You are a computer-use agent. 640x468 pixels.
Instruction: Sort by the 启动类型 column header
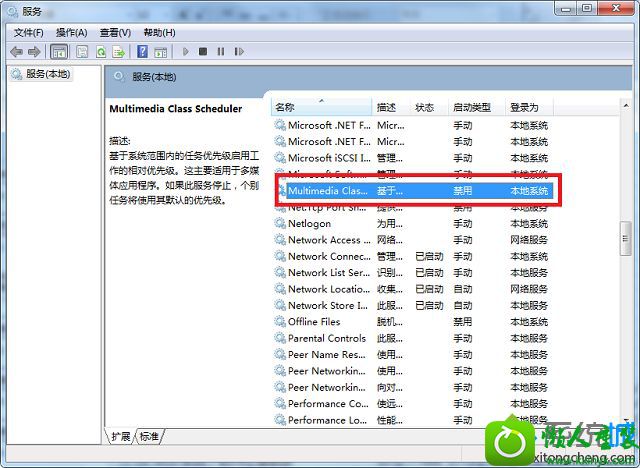477,107
